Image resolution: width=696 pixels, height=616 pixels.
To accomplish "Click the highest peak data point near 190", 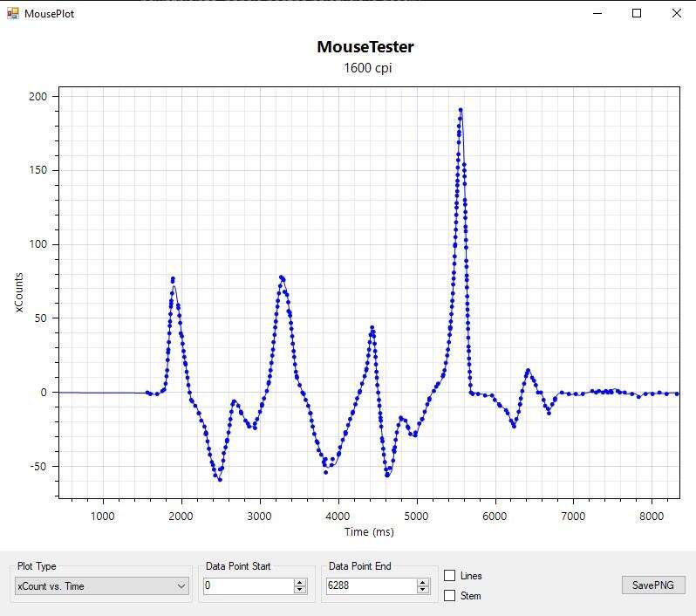I will point(461,111).
